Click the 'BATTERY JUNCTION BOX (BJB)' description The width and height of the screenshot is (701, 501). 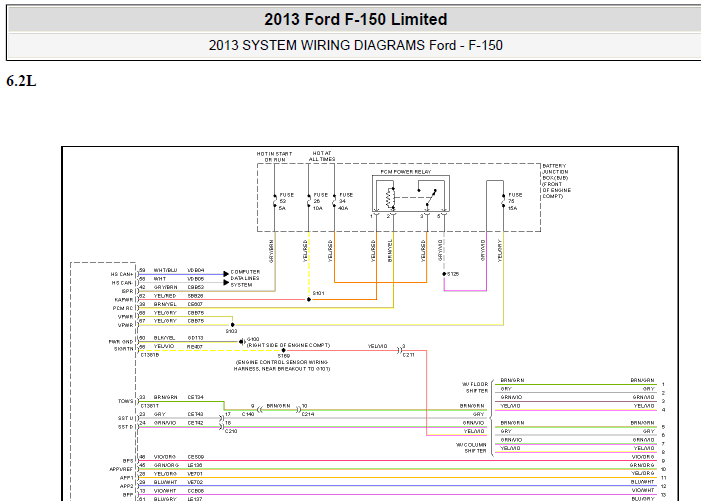click(557, 181)
